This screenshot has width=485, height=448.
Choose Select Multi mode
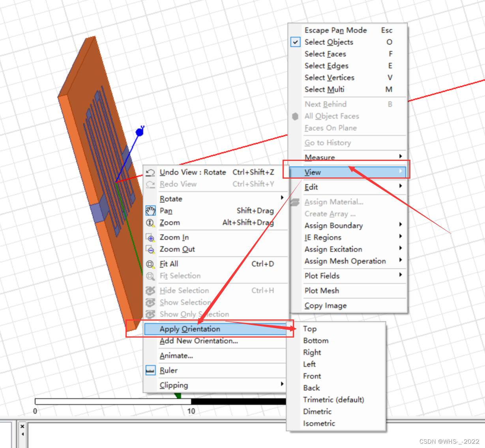(348, 90)
